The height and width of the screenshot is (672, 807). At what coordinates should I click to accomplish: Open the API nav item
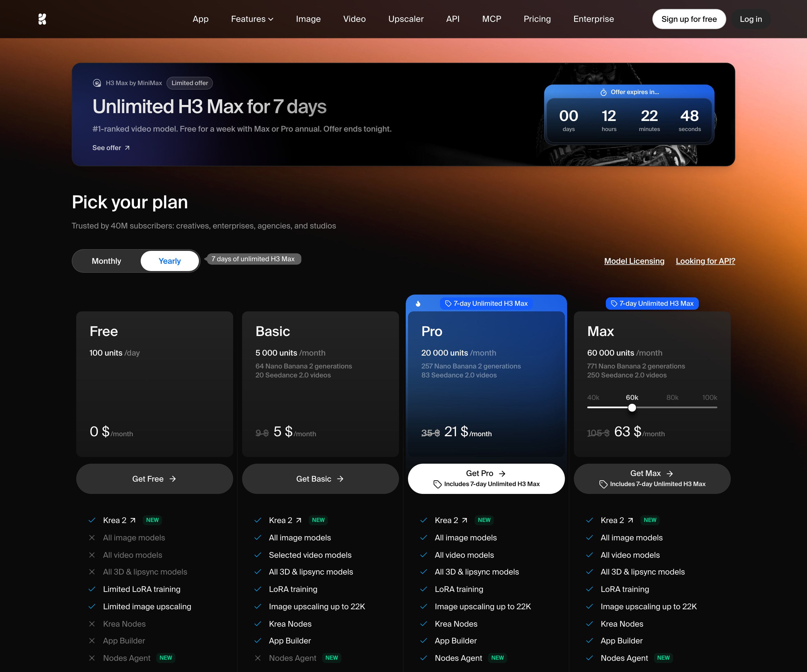[x=453, y=19]
